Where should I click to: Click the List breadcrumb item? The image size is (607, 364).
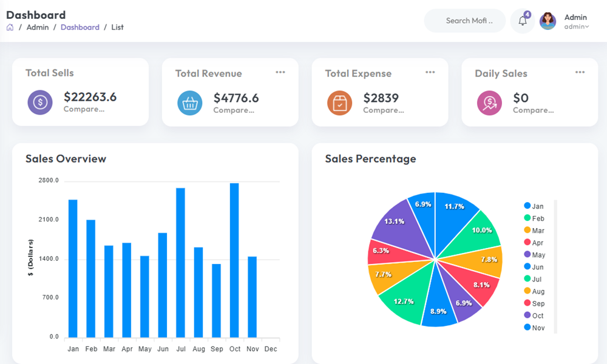point(117,27)
